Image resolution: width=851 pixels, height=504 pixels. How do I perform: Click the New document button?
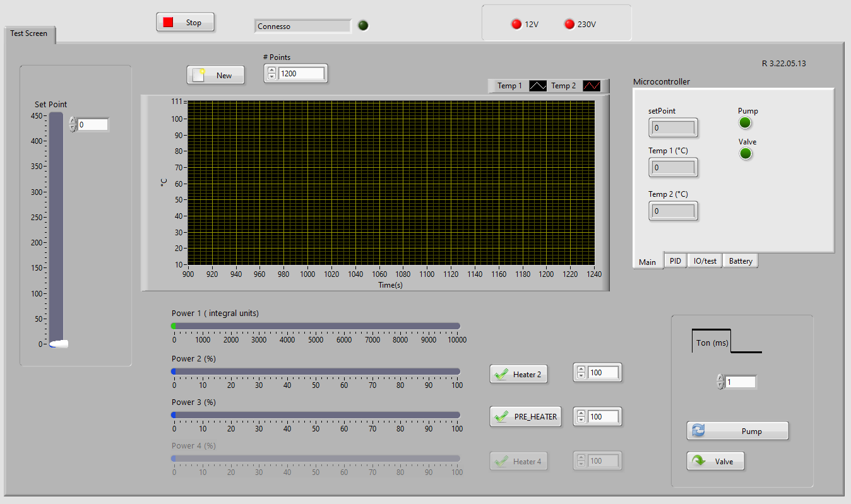tap(215, 75)
